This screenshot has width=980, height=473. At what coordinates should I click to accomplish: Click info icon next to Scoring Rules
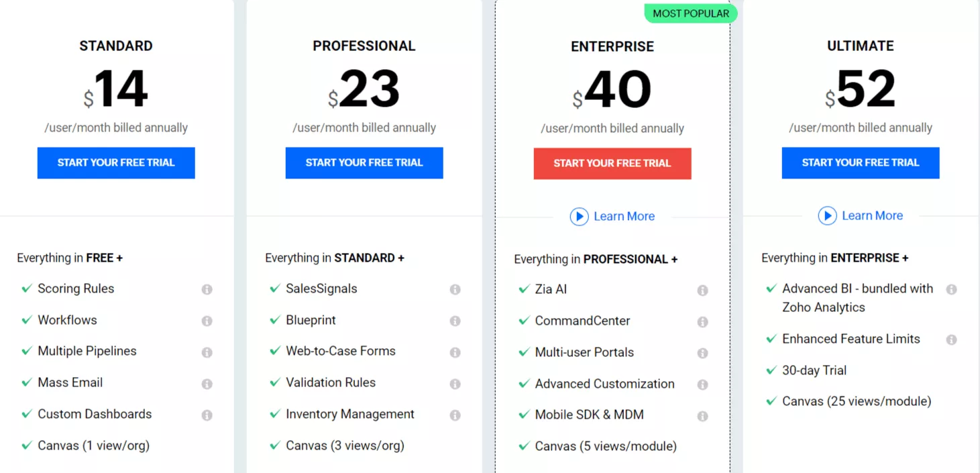click(x=207, y=289)
